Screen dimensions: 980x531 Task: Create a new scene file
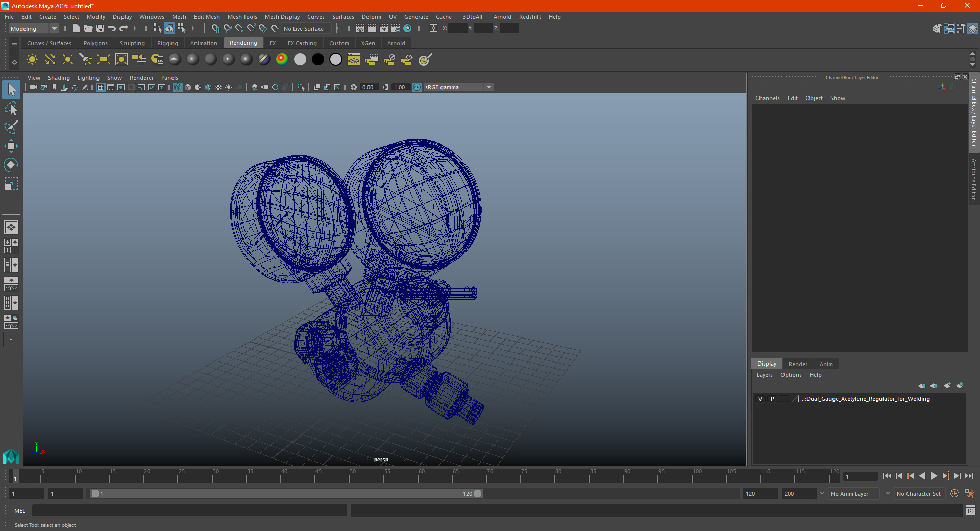tap(76, 28)
